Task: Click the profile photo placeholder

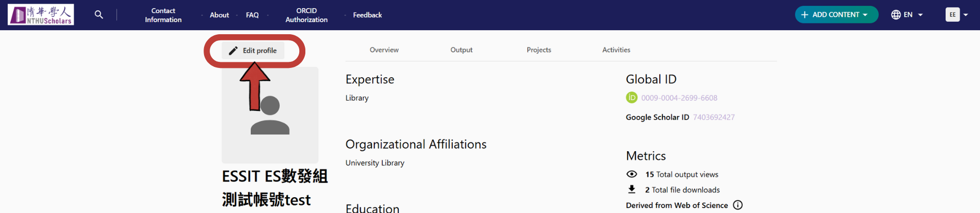Action: (270, 115)
